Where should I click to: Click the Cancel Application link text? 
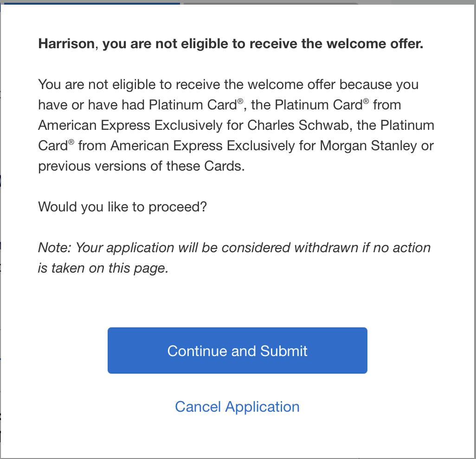pos(237,407)
